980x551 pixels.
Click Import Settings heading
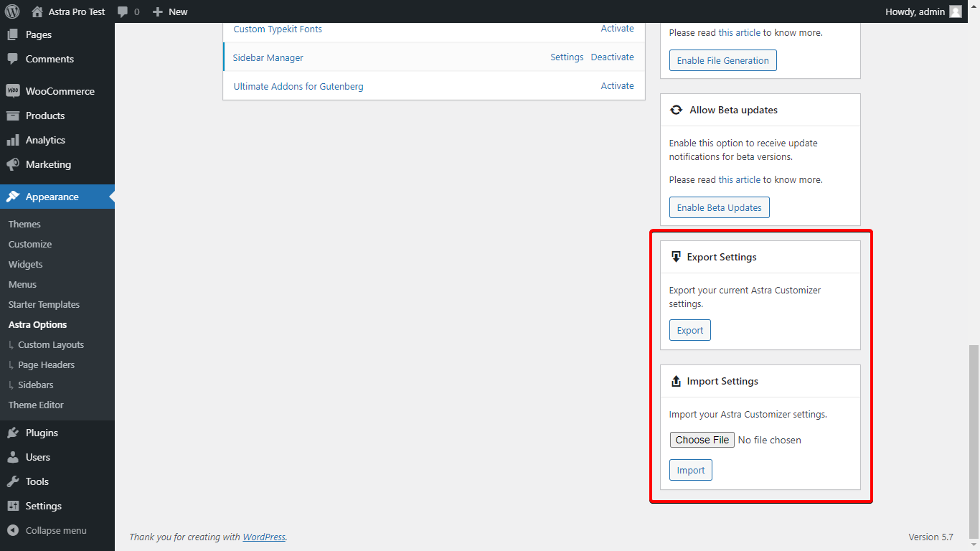[x=722, y=381]
